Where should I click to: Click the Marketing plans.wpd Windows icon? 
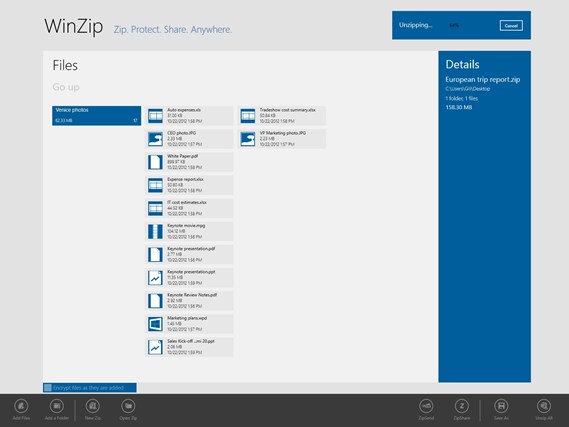pyautogui.click(x=155, y=324)
